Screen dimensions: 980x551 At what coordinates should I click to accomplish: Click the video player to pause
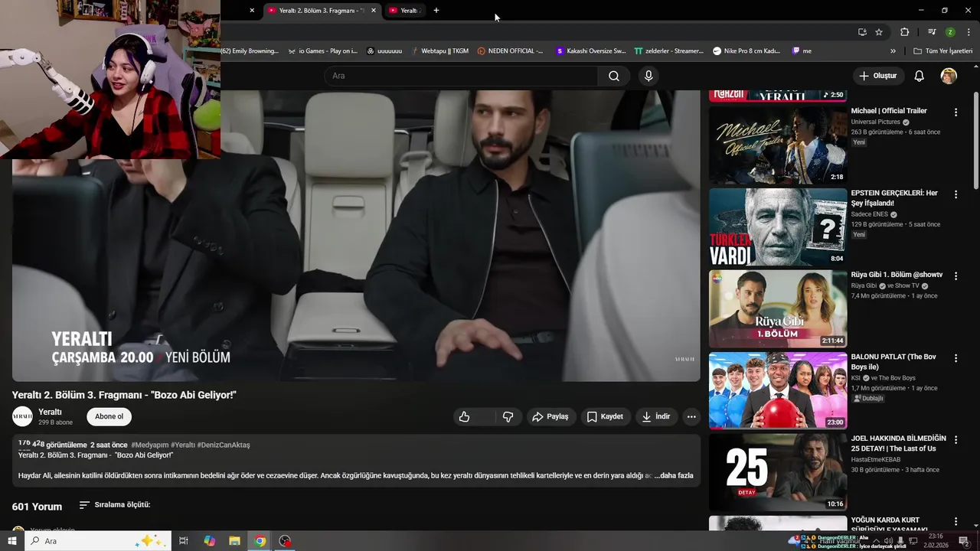[x=356, y=236]
